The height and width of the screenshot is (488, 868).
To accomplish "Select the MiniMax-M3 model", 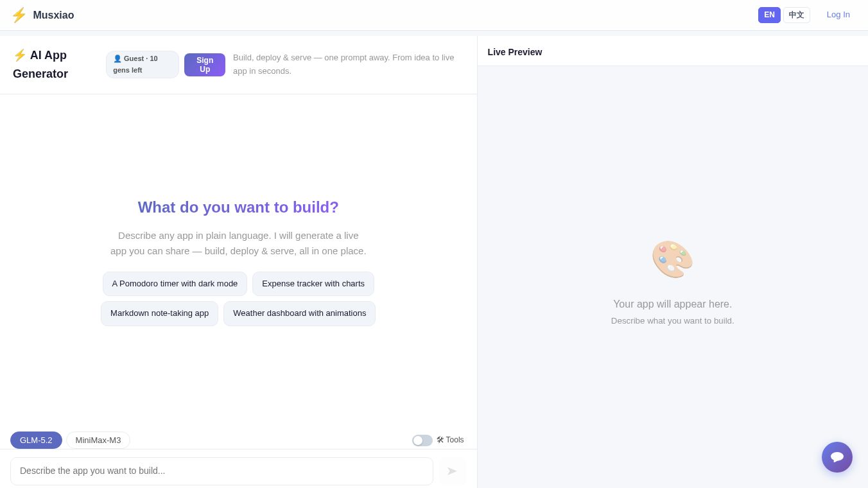I will click(98, 440).
